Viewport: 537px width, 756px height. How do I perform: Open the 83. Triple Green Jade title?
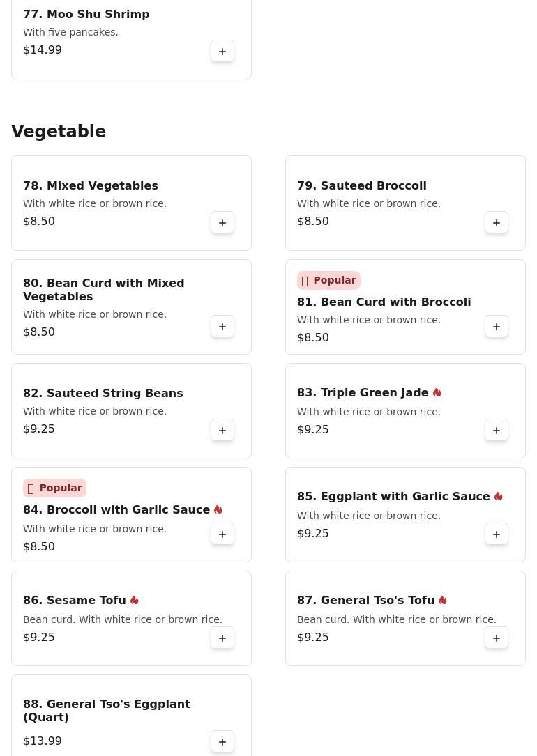tap(362, 393)
